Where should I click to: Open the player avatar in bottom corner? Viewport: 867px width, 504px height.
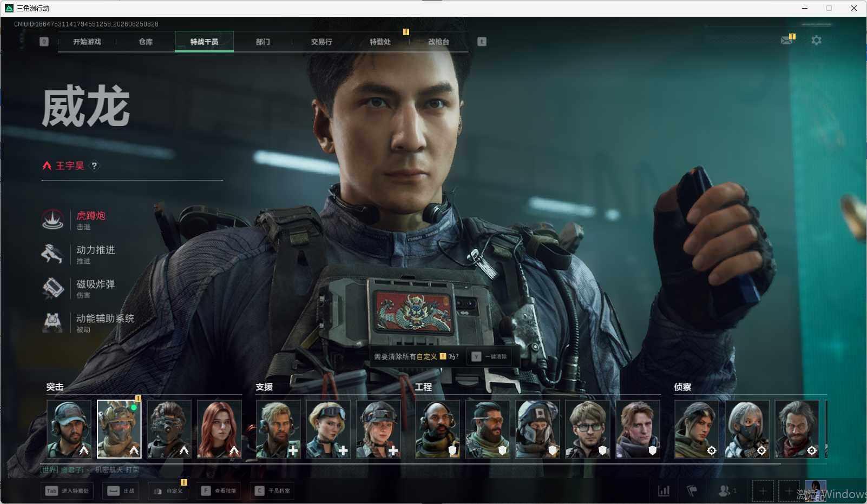click(x=816, y=491)
